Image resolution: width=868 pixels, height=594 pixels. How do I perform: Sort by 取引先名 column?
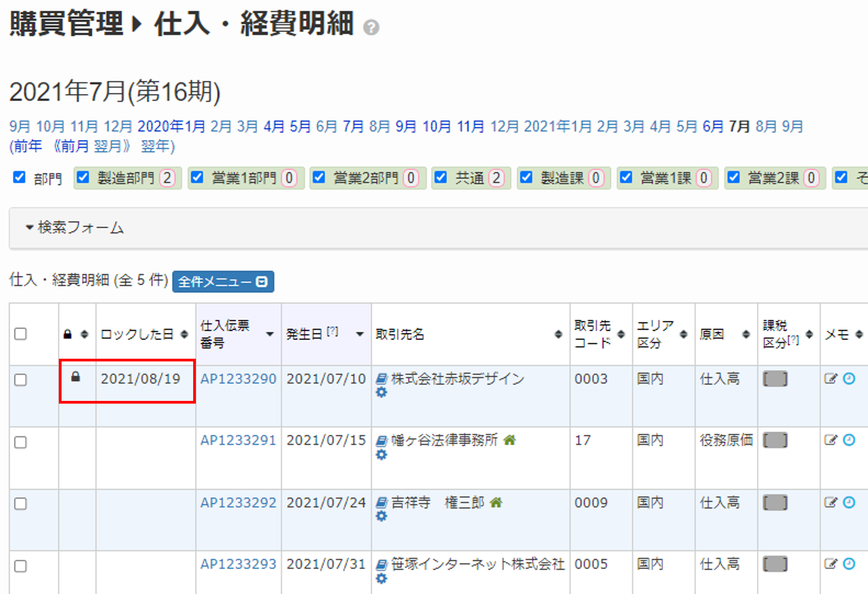558,334
